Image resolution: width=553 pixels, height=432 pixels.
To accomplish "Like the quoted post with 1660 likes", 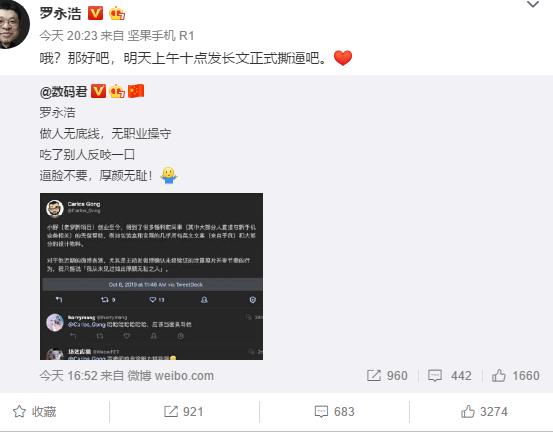I will tap(515, 376).
